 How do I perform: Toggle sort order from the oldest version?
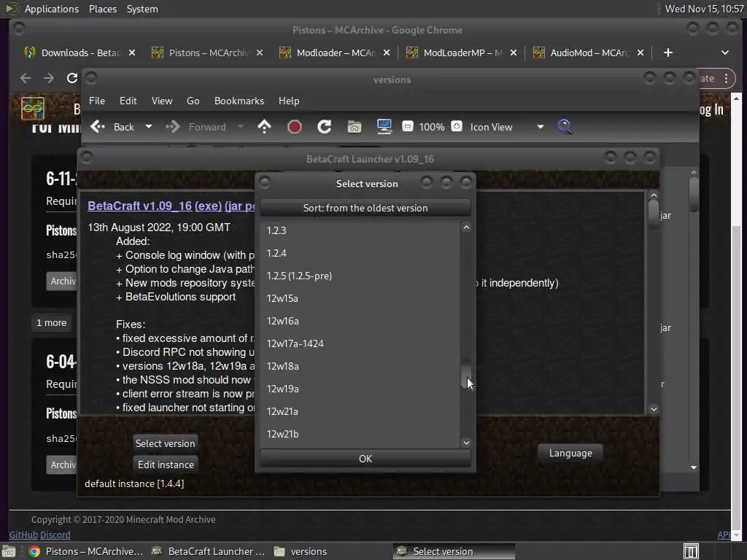[x=365, y=208]
